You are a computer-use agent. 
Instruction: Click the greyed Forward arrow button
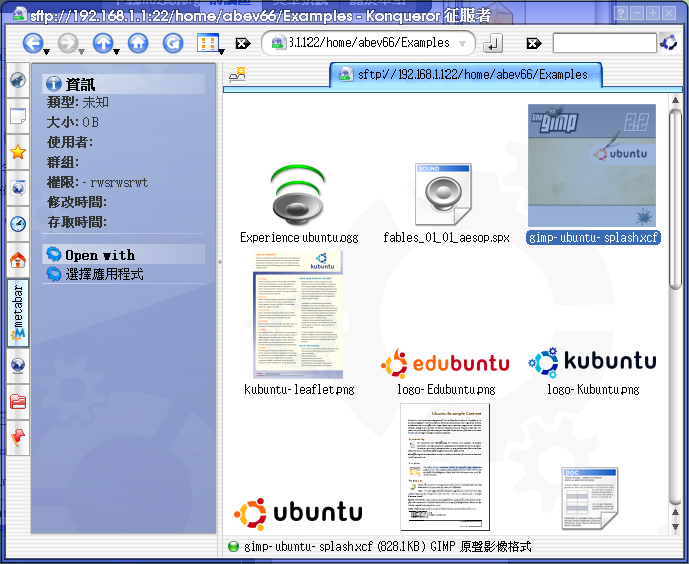(68, 43)
